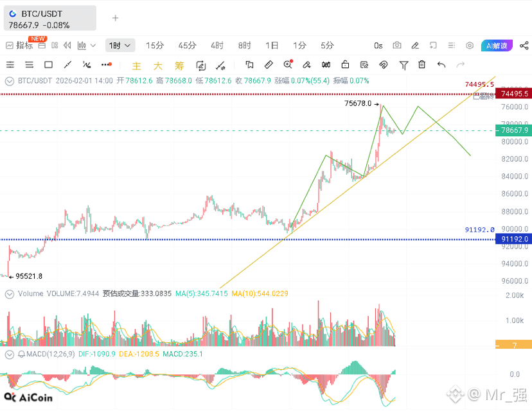Open more drawing tools ellipsis
This screenshot has height=411, width=532.
tap(106, 64)
